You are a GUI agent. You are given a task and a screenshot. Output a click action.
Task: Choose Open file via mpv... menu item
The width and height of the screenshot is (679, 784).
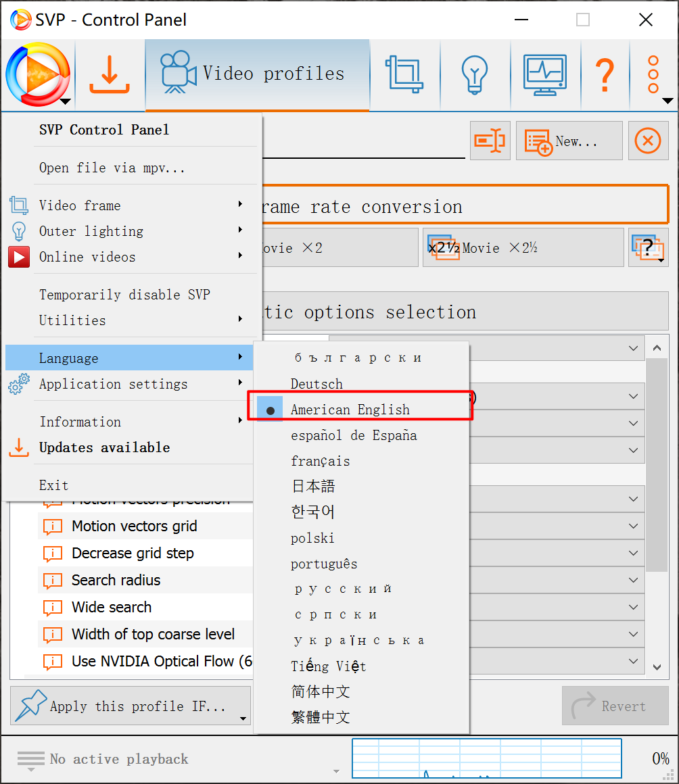click(131, 168)
